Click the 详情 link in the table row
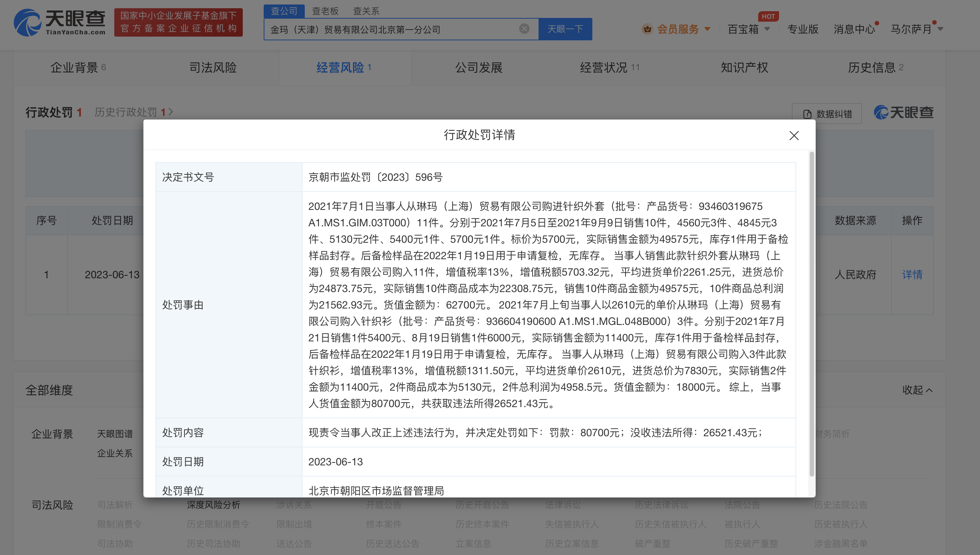 (912, 275)
